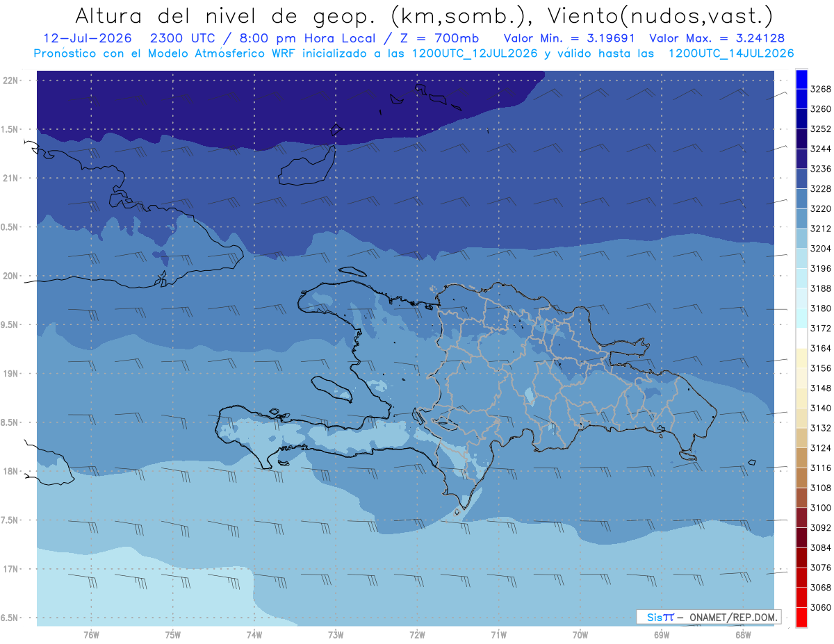Click the latitude label '21N'
Viewport: 834px width, 644px height.
tap(10, 178)
